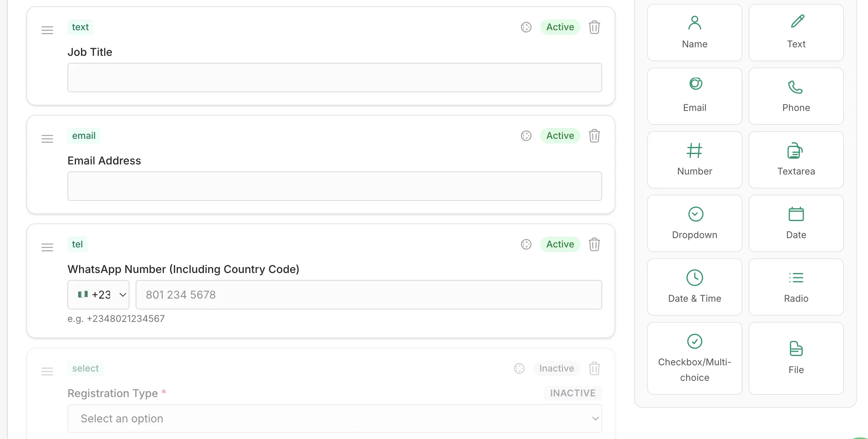
Task: Toggle Active status of Email Address
Action: point(560,136)
